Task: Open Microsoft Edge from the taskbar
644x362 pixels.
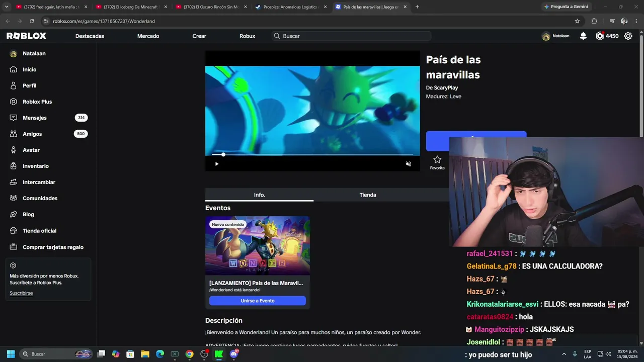Action: tap(160, 354)
